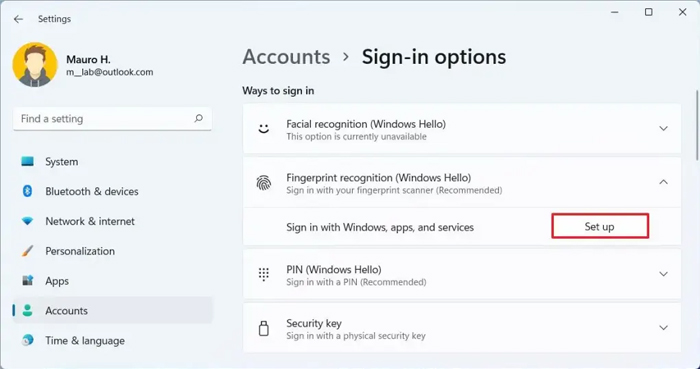
Task: Click the fingerprint icon
Action: 264,183
